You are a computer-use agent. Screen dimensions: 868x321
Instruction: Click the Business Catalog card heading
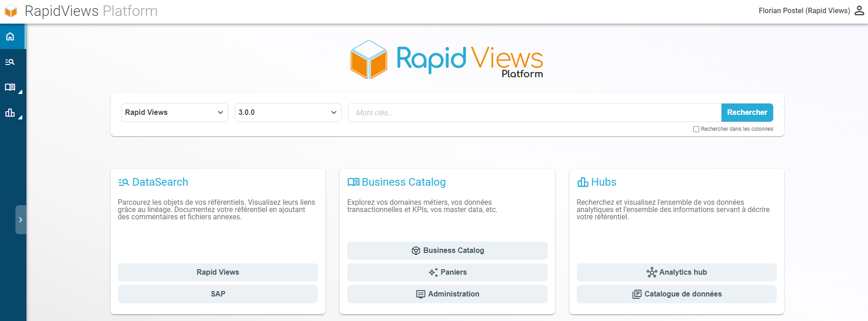click(x=403, y=182)
